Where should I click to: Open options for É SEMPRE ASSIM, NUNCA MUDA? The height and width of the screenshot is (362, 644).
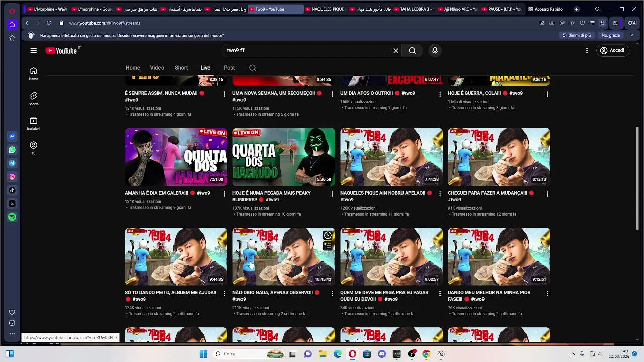[224, 94]
